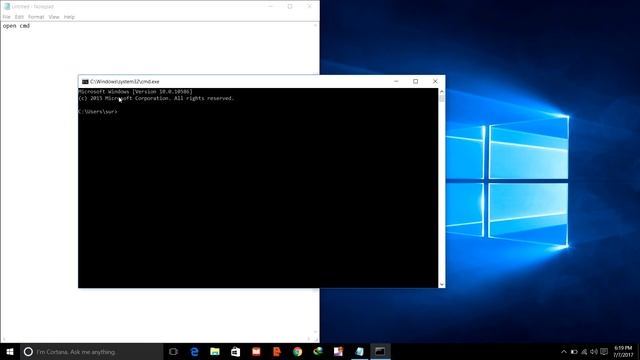Viewport: 640px width, 360px height.
Task: Launch Microsoft Edge from the taskbar
Action: point(194,351)
